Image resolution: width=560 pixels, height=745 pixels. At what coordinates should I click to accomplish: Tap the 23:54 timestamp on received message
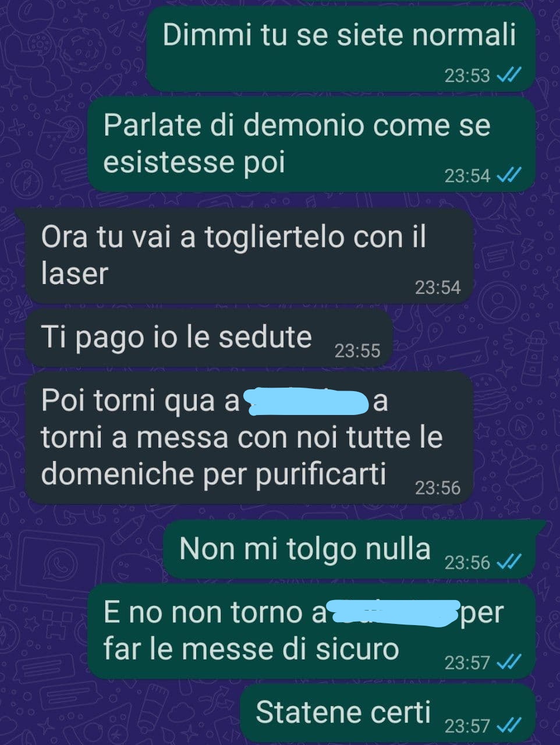click(438, 288)
